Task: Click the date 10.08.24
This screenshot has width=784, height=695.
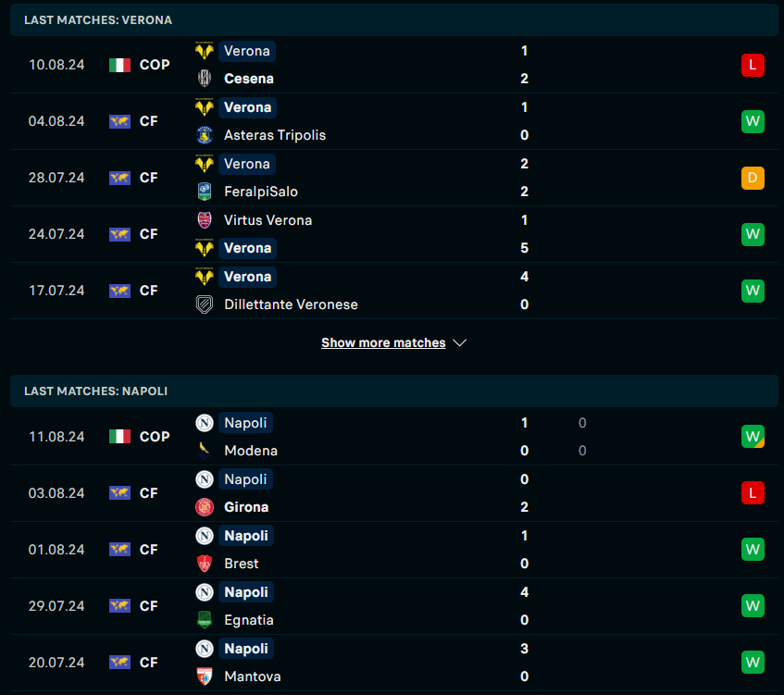Action: 56,65
